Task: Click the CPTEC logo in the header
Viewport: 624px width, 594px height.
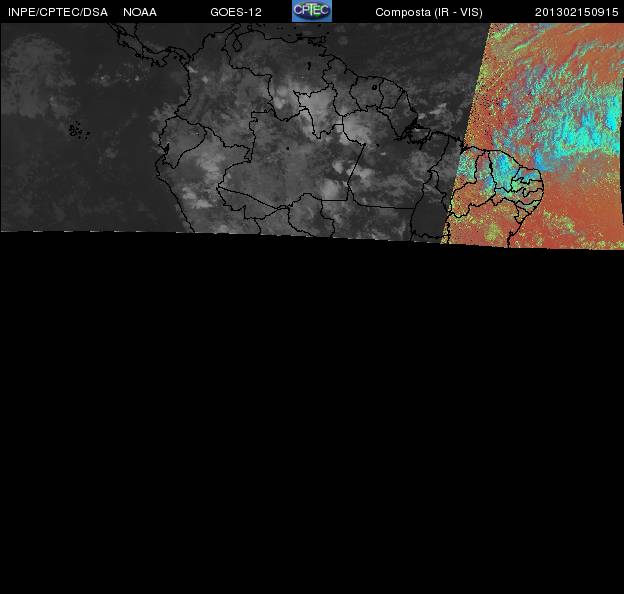Action: (x=312, y=11)
